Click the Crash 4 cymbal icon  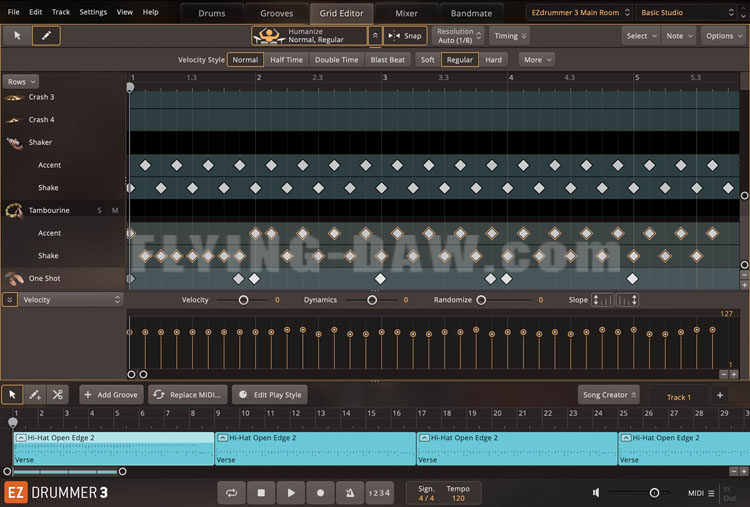[x=13, y=120]
